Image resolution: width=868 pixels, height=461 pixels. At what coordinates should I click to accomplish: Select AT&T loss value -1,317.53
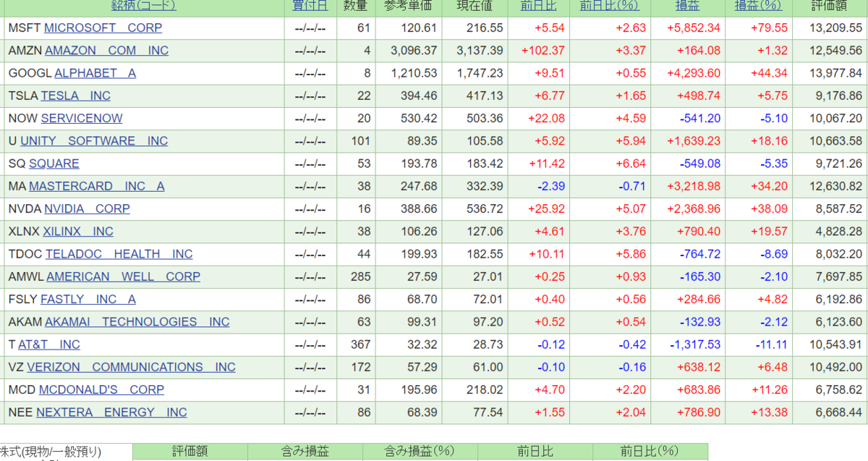click(x=694, y=344)
